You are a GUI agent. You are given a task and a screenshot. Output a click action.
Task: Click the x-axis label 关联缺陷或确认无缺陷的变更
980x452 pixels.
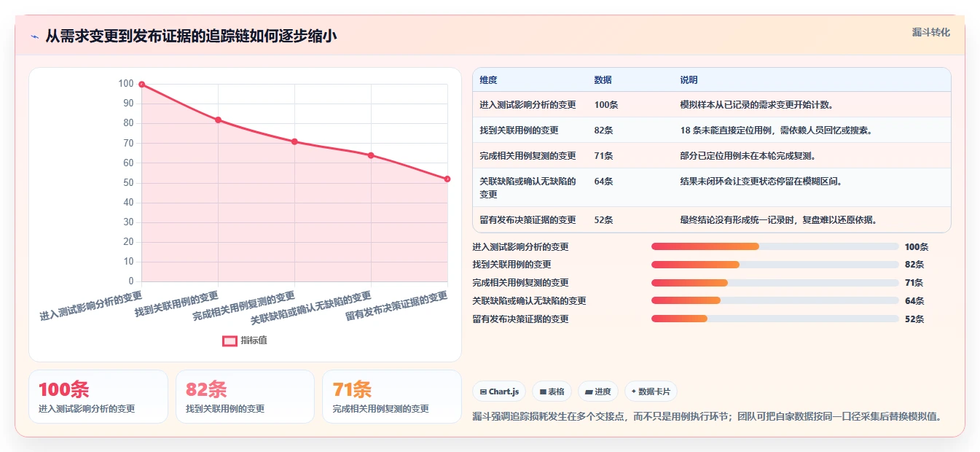(310, 308)
